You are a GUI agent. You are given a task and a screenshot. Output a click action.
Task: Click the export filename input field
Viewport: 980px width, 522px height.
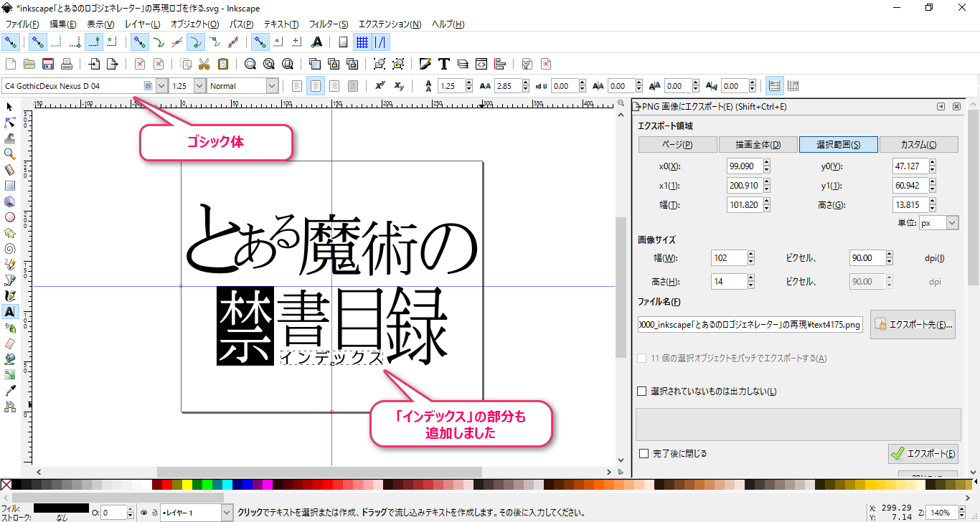point(751,325)
